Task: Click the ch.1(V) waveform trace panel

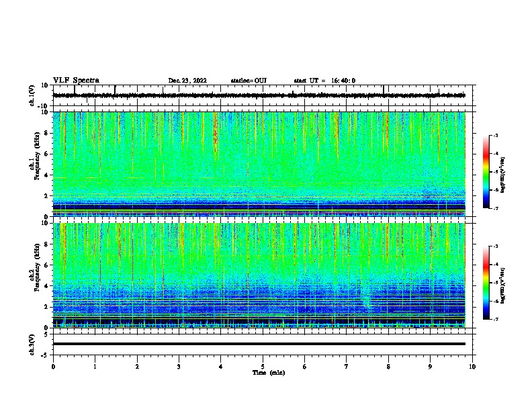Action: click(263, 95)
